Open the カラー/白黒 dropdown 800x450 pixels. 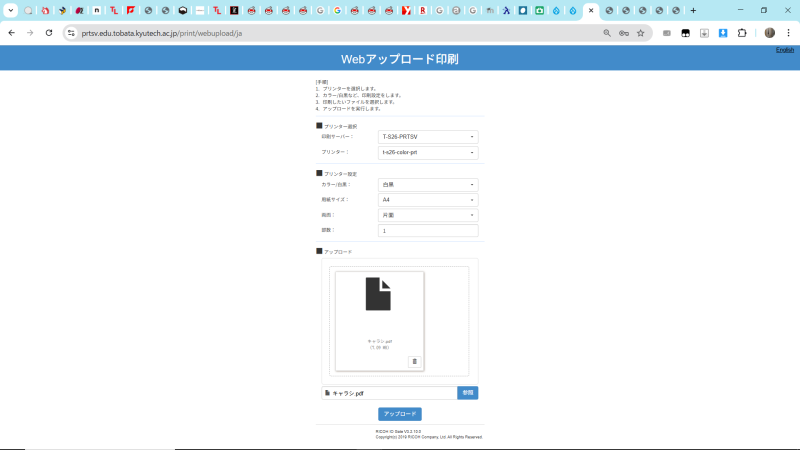428,185
